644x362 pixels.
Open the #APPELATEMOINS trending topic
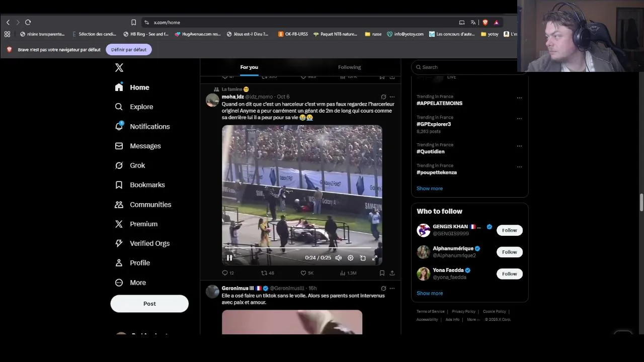(x=439, y=104)
